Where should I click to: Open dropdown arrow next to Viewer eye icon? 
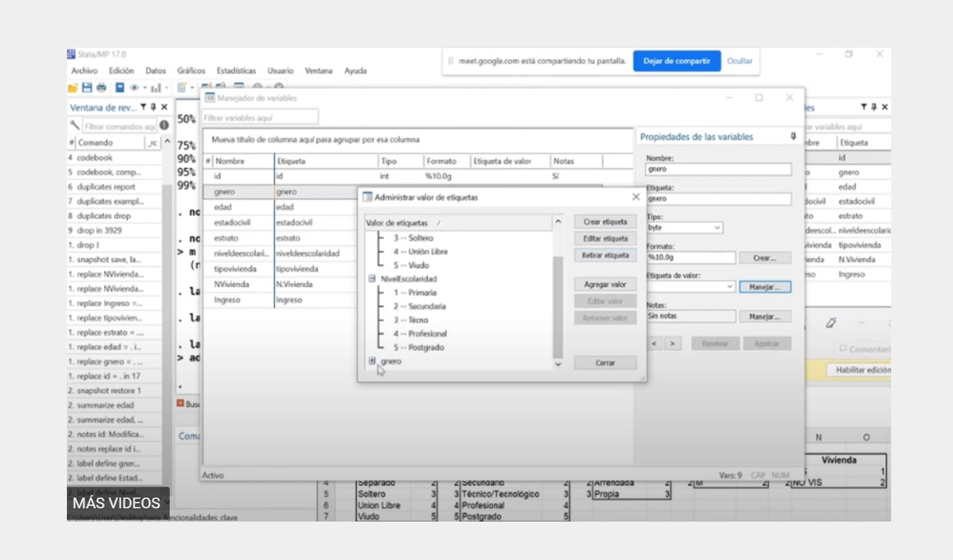145,89
